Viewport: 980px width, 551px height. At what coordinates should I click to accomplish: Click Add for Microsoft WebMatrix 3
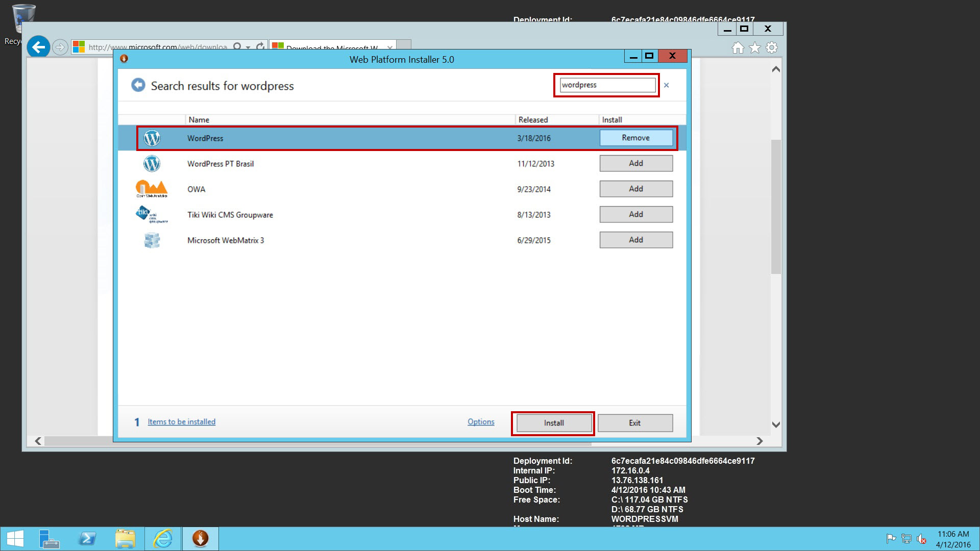point(636,240)
